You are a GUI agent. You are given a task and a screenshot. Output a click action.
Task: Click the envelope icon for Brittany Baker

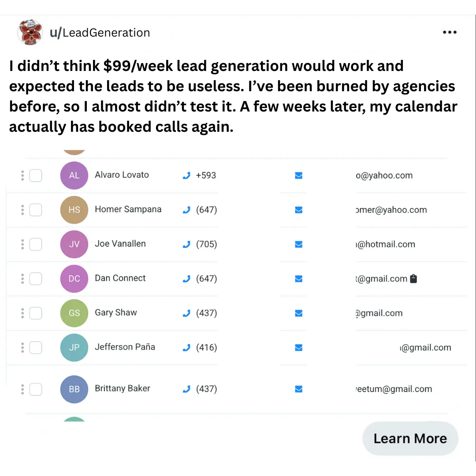point(298,389)
